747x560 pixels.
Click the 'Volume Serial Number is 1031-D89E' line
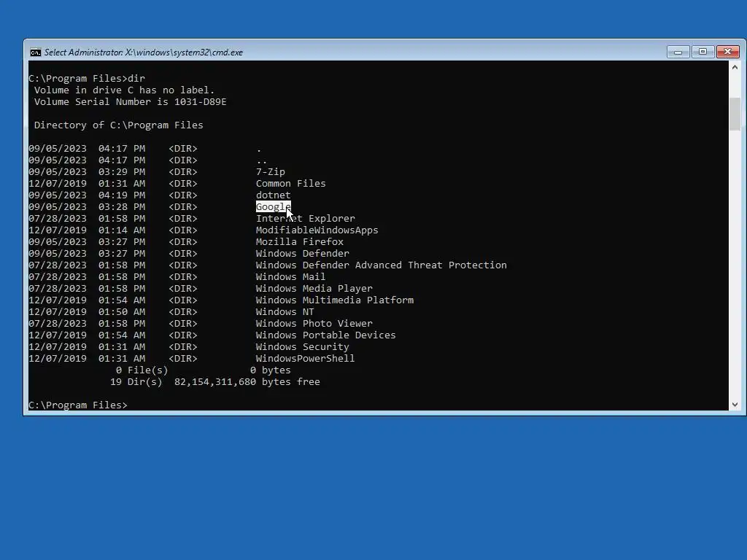130,102
